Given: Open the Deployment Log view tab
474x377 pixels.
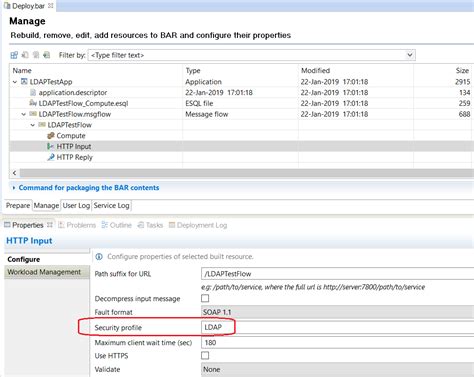Looking at the screenshot, I should click(x=198, y=225).
